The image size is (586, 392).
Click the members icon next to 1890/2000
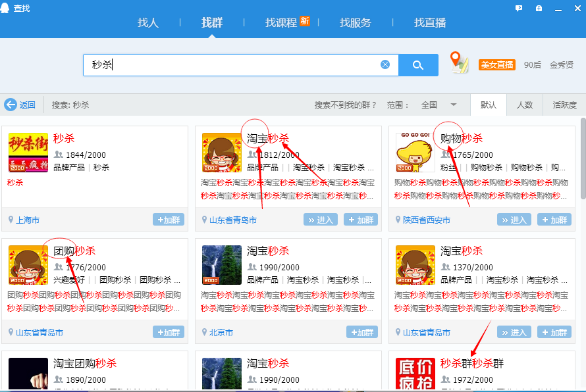(x=59, y=379)
